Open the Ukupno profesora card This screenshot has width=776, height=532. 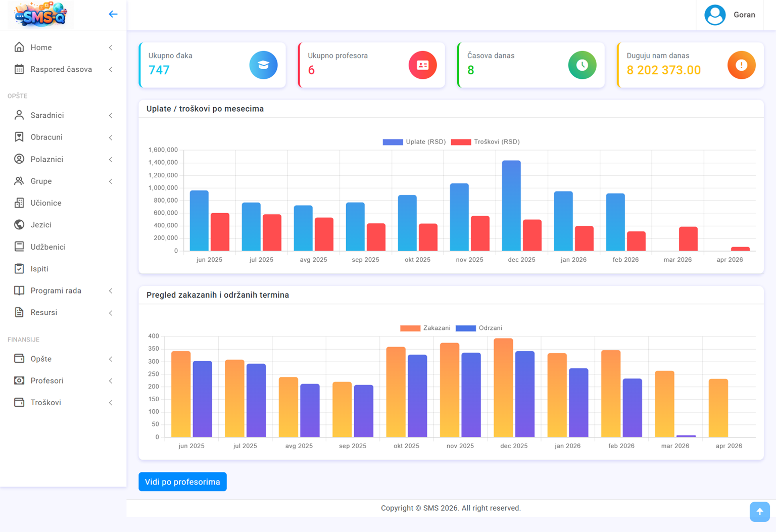371,65
